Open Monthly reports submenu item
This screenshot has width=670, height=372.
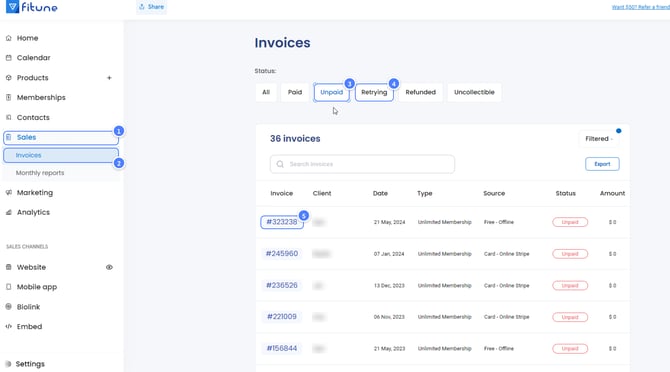[40, 173]
